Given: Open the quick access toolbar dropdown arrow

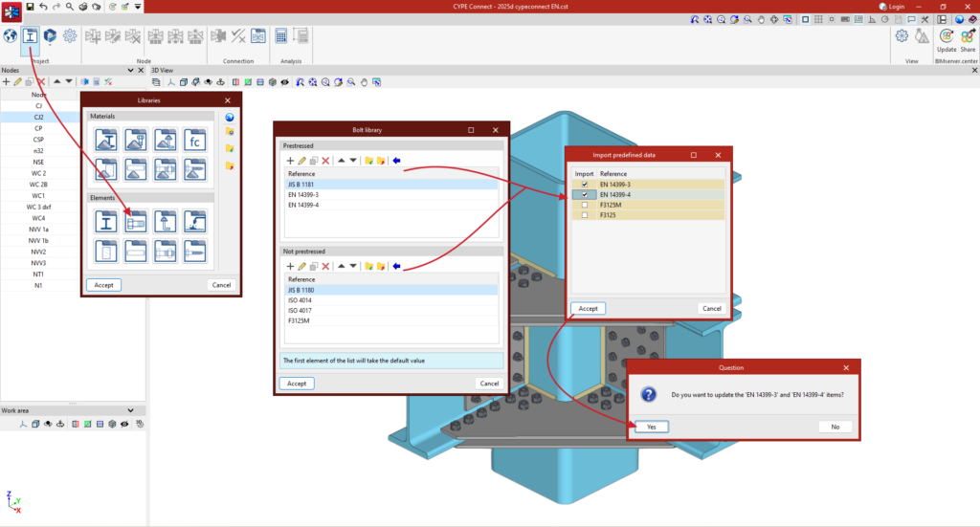Looking at the screenshot, I should (138, 7).
